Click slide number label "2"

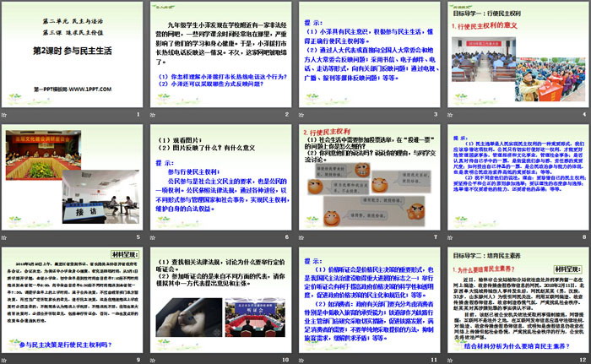[x=287, y=114]
